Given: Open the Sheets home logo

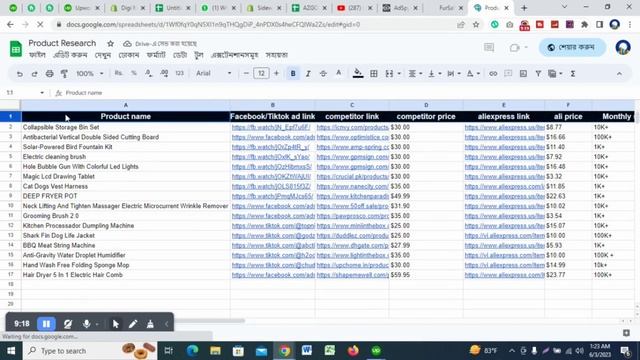Looking at the screenshot, I should 16,49.
